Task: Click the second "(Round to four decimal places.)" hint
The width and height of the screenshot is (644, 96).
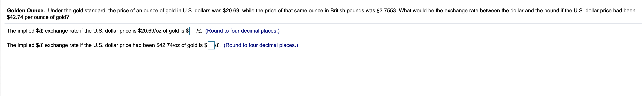Action: (261, 45)
